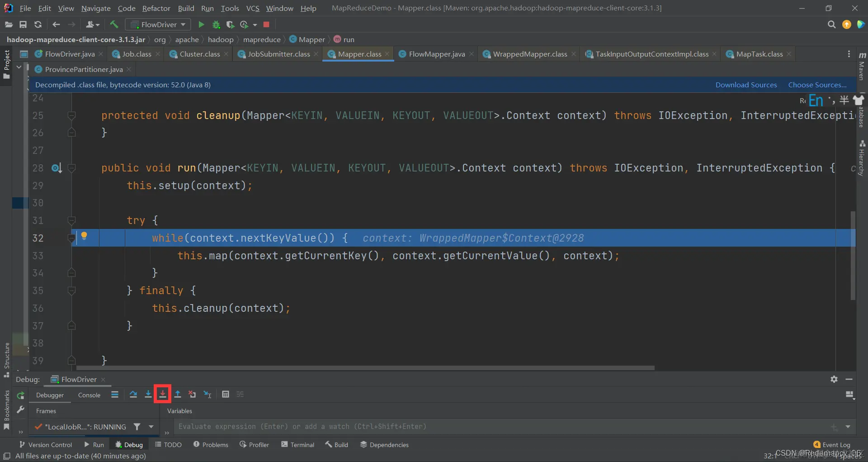Open the Terminal tool window button

click(297, 444)
